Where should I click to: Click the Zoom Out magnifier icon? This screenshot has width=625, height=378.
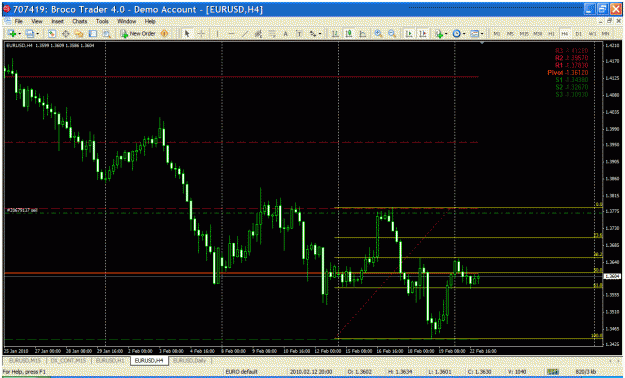(392, 34)
